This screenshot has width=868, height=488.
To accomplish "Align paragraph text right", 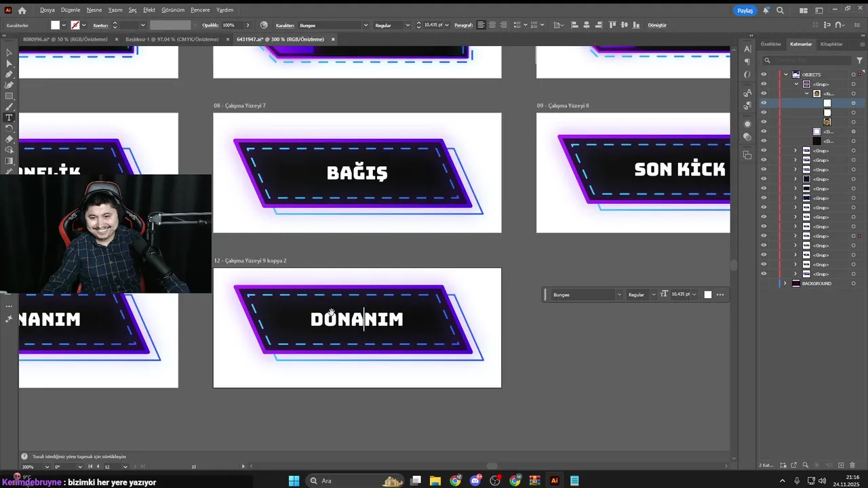I will pos(503,25).
